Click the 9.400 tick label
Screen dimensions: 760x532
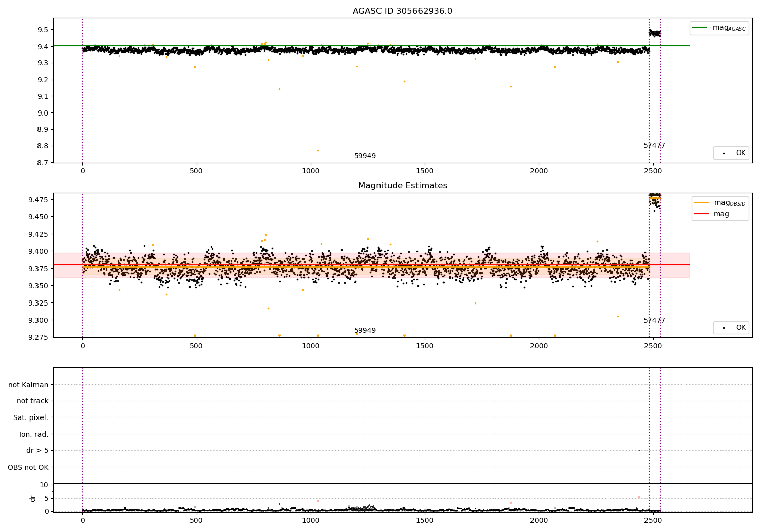[38, 251]
